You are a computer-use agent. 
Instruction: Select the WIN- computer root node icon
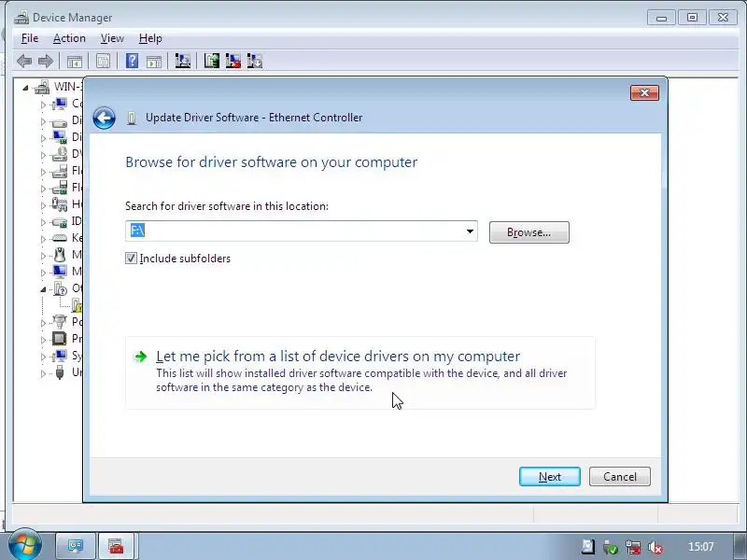42,87
